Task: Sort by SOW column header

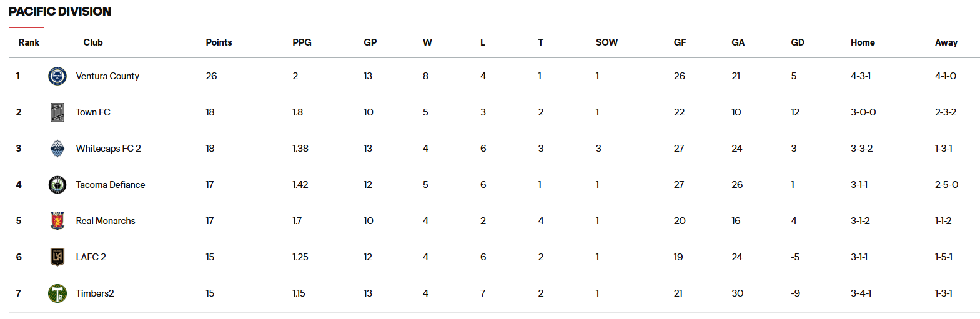Action: tap(606, 42)
